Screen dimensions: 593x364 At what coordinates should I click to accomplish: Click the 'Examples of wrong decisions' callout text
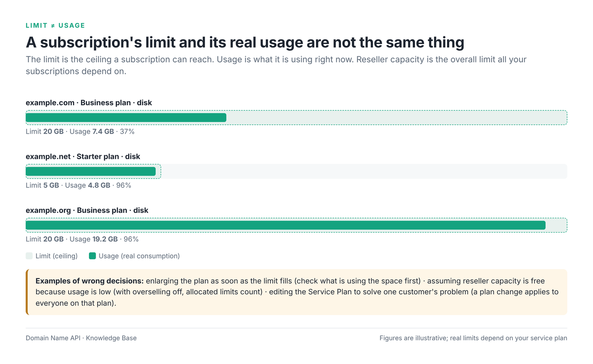[x=297, y=292]
